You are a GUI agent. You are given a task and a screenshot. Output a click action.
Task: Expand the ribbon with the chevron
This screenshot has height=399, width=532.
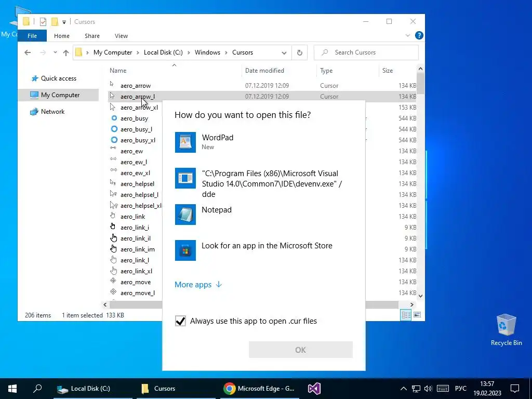408,36
